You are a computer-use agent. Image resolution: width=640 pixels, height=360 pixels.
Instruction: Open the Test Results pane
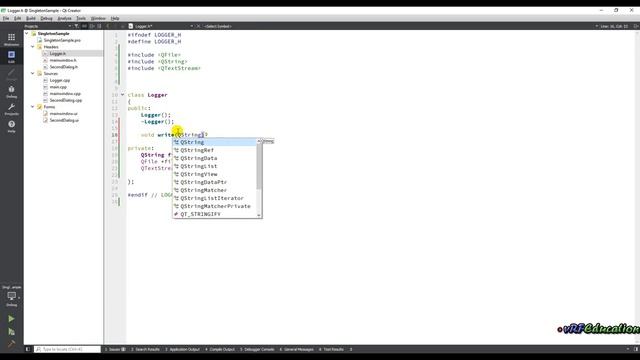click(x=331, y=349)
